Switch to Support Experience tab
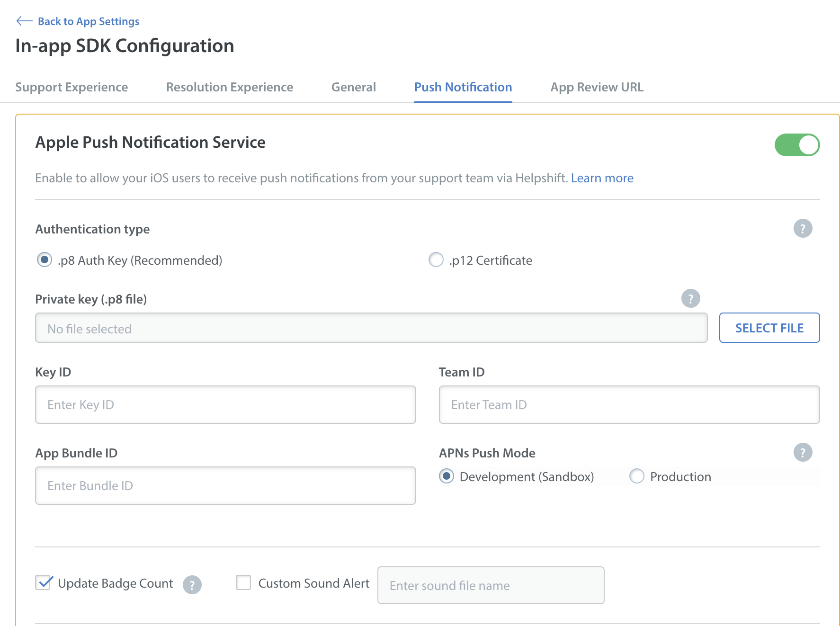Screen dimensions: 840x626 pyautogui.click(x=71, y=87)
